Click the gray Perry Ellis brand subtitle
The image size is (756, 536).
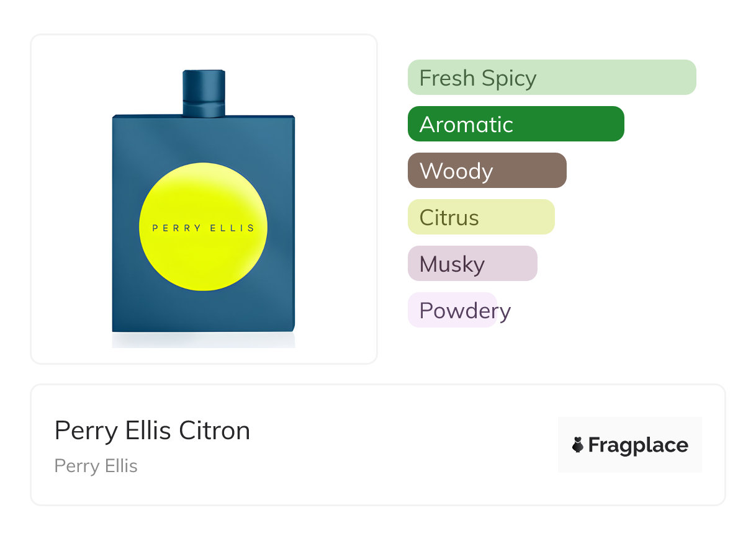click(96, 466)
